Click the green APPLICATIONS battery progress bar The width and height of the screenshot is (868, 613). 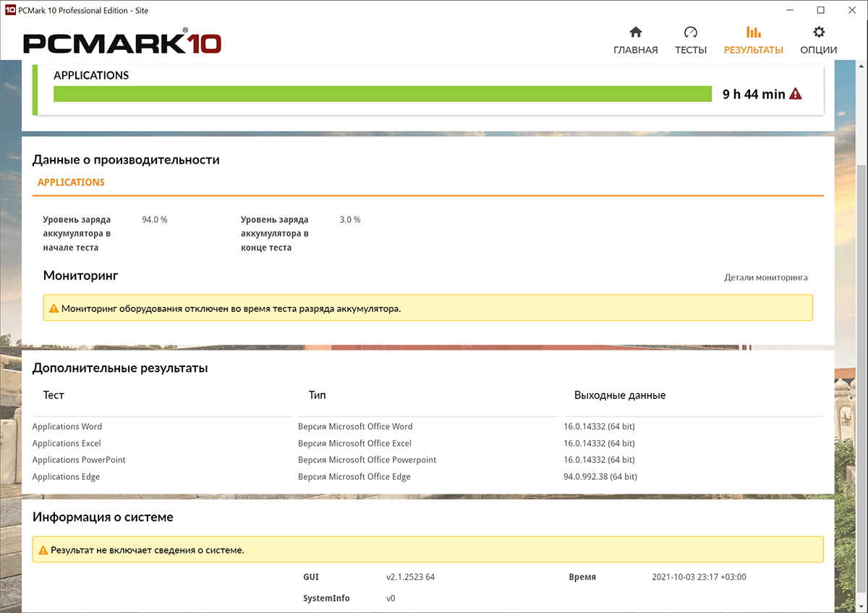click(383, 94)
